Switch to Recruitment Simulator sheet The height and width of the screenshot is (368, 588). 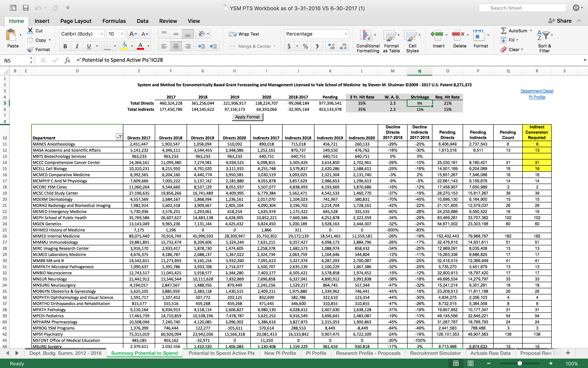[435, 353]
